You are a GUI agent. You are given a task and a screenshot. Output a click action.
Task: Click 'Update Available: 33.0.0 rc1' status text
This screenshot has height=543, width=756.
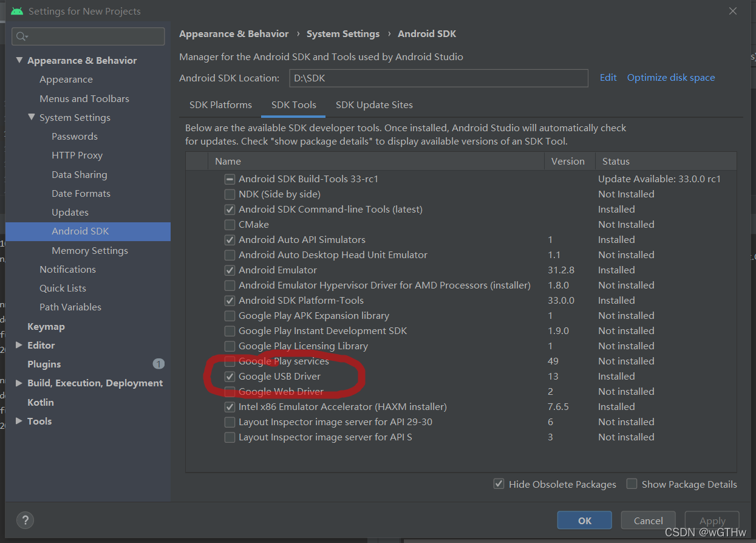point(659,179)
